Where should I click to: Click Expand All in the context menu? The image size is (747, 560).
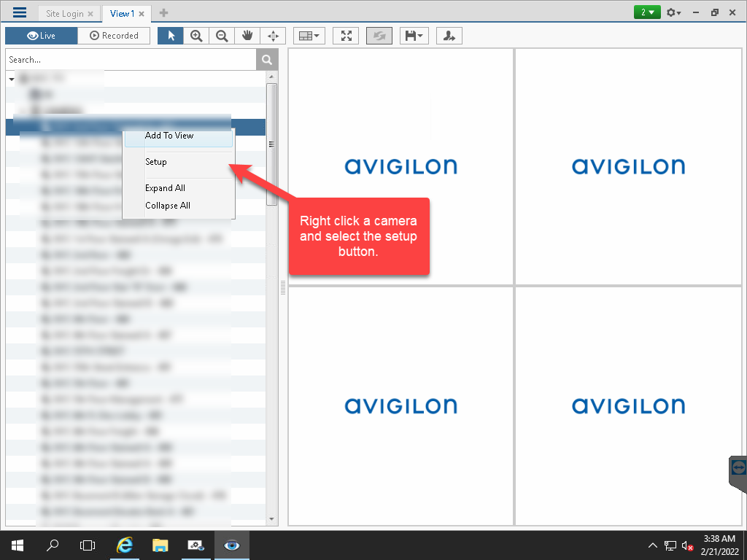(166, 187)
